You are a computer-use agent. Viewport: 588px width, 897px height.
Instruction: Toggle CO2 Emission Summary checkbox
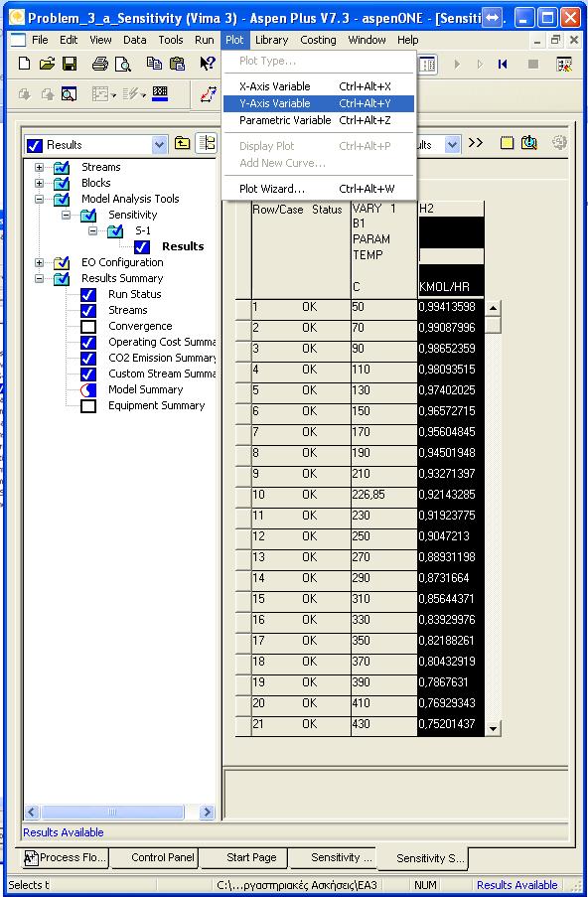coord(88,359)
